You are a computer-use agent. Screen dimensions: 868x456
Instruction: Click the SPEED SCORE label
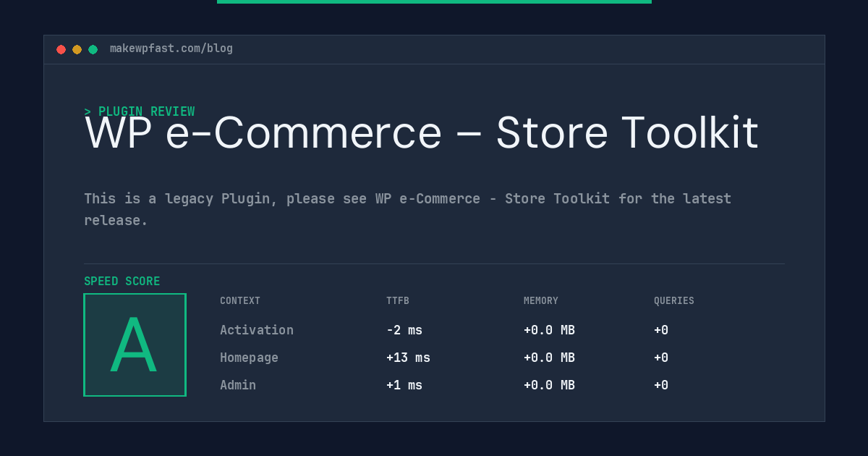click(122, 282)
